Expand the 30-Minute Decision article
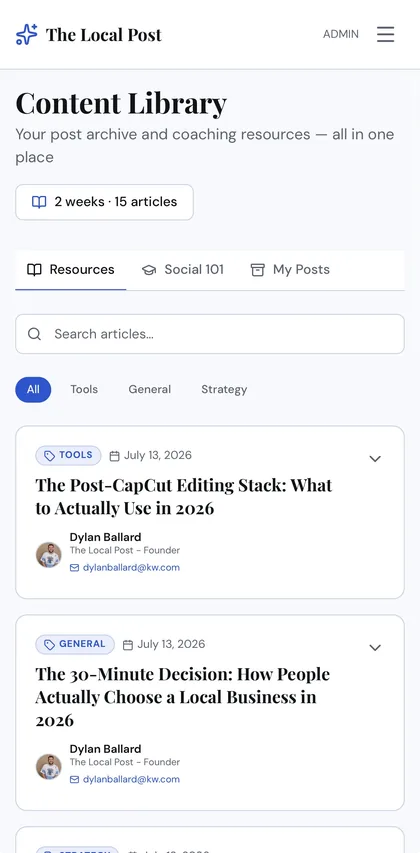 pyautogui.click(x=375, y=647)
